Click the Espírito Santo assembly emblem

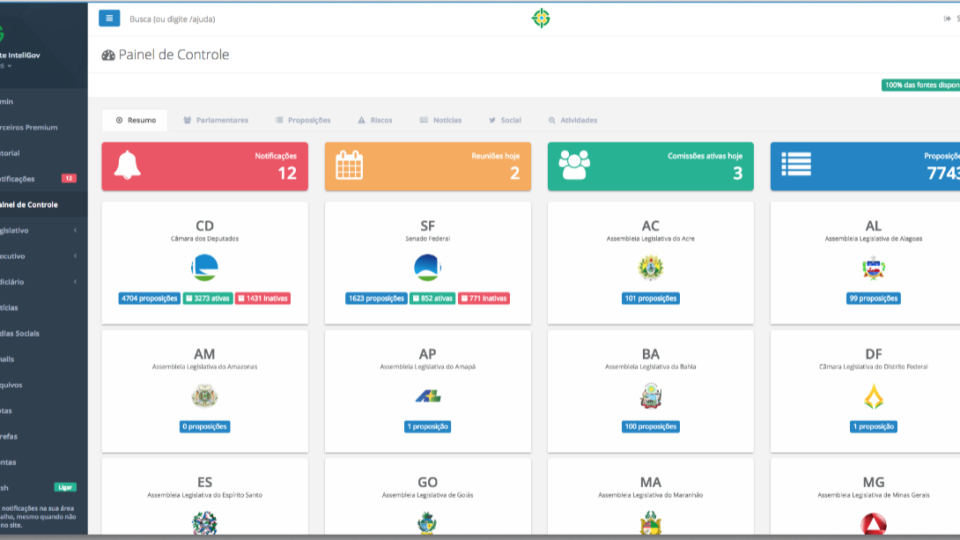[x=204, y=524]
